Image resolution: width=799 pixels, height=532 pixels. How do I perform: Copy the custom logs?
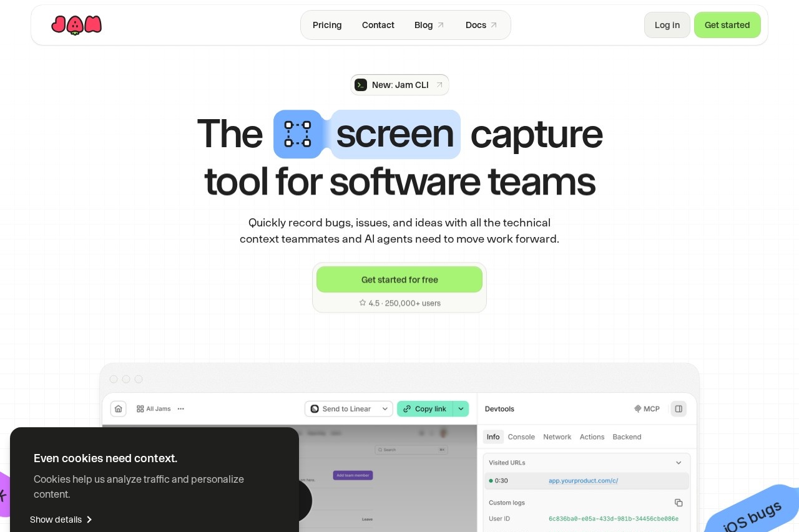679,503
